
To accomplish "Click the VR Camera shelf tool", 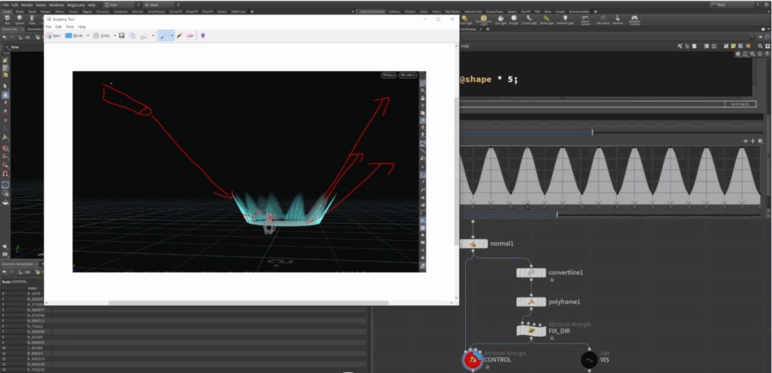I will (x=603, y=20).
